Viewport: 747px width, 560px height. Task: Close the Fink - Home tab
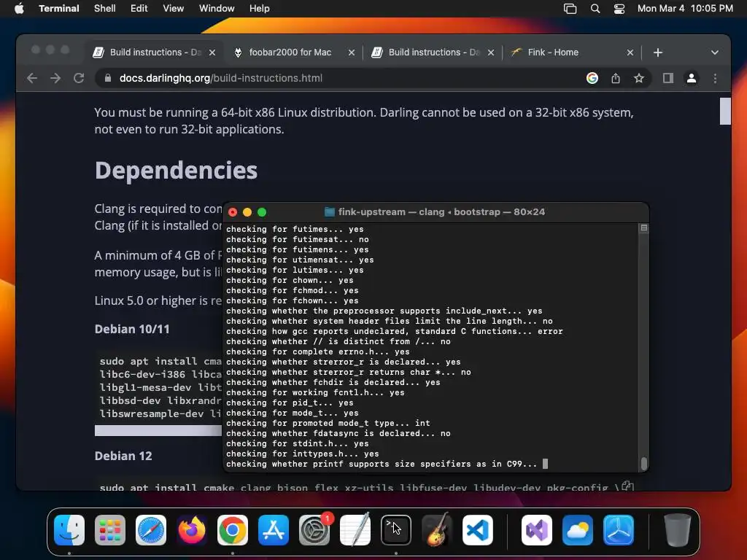[630, 52]
